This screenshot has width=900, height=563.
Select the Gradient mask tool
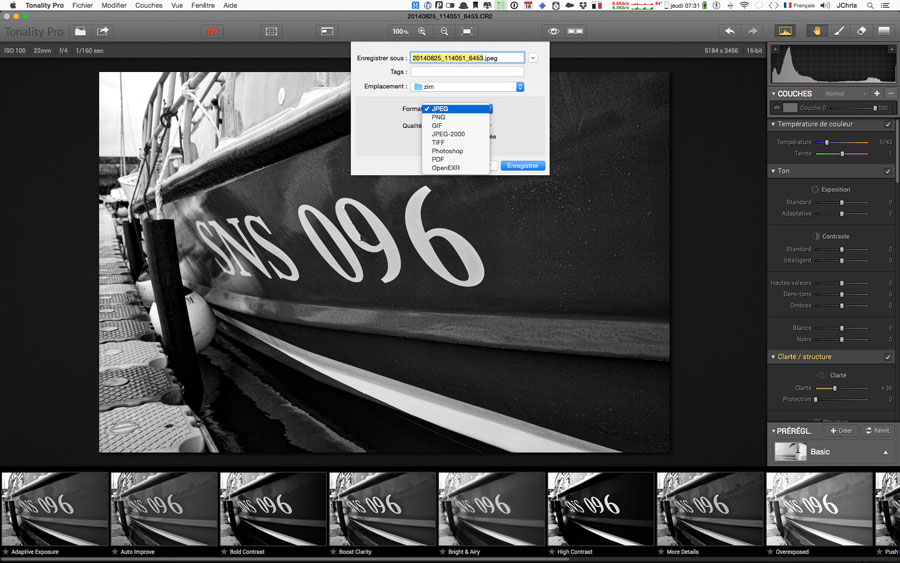tap(883, 31)
